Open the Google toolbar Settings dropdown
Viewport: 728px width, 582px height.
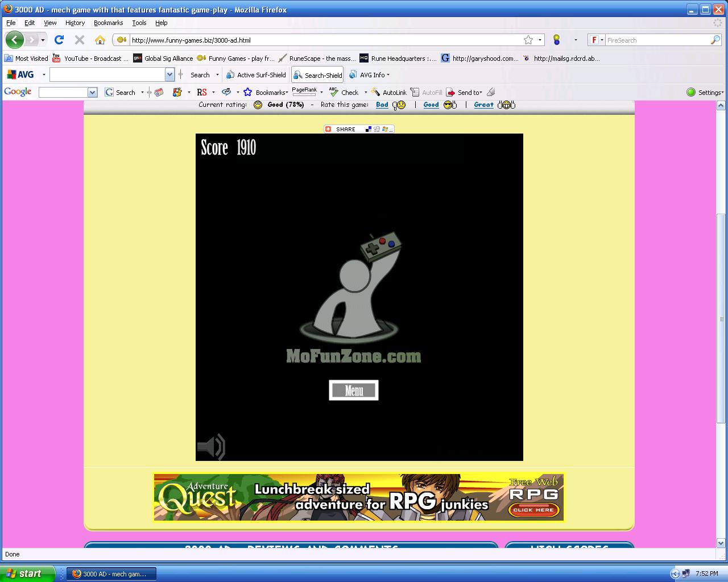(x=705, y=92)
